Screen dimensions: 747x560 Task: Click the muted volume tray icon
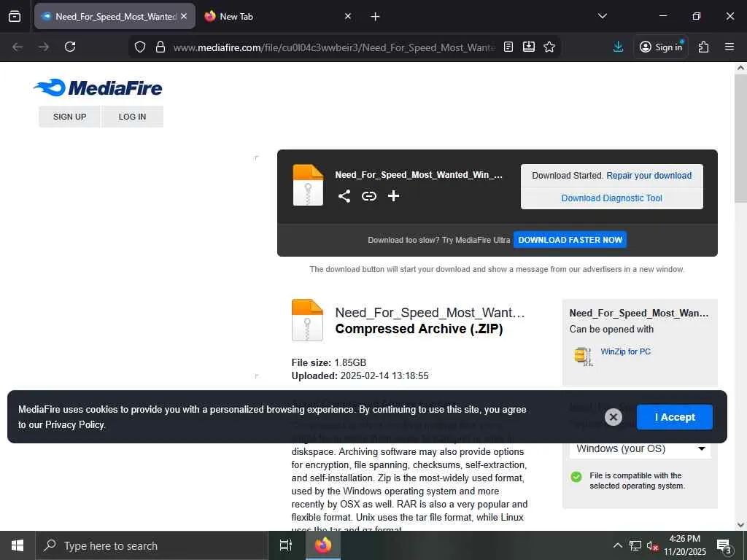(x=652, y=545)
